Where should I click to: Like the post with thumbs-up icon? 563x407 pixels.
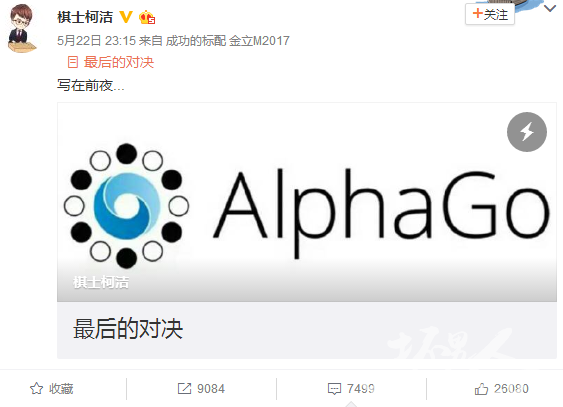[481, 389]
